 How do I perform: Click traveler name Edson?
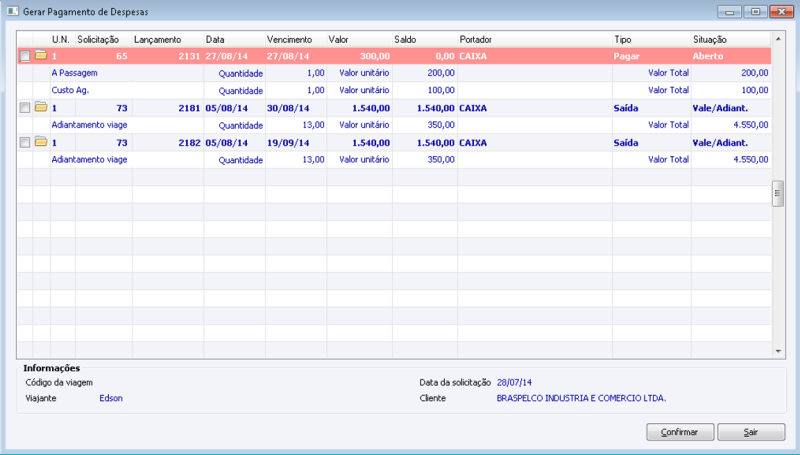111,398
